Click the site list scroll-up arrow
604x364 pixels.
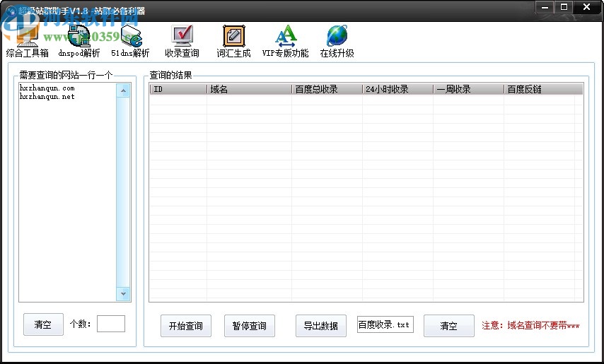coord(123,90)
